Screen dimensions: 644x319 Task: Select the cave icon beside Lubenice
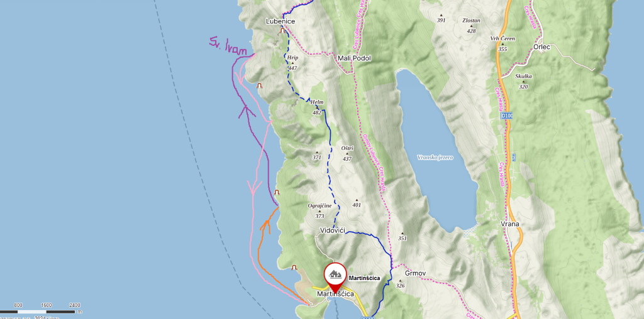point(282,30)
